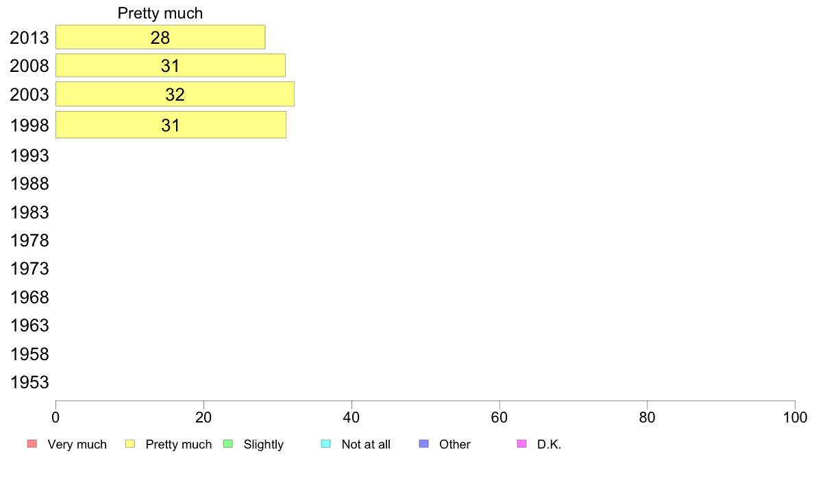
Task: Click the 1998 bar showing 31
Action: tap(171, 125)
